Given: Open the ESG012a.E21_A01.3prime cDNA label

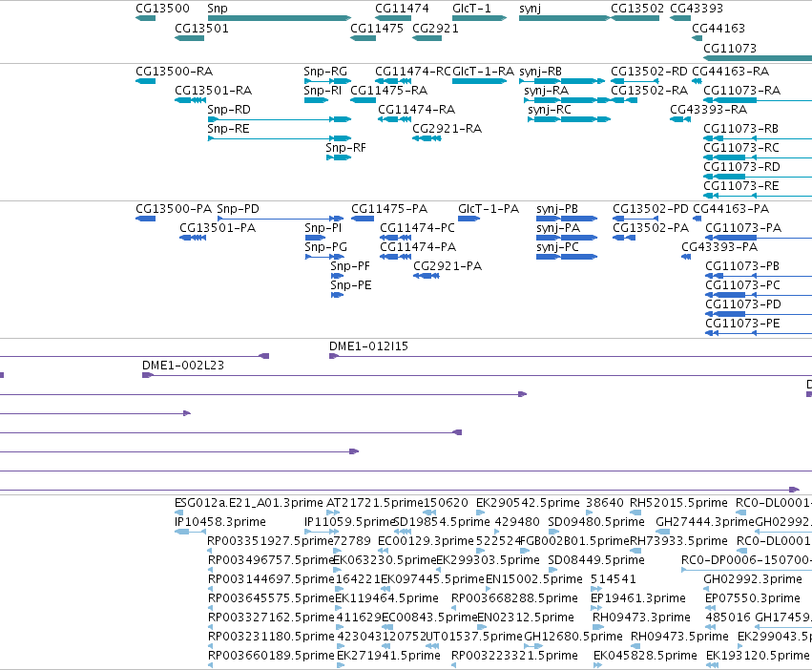Looking at the screenshot, I should coord(249,503).
